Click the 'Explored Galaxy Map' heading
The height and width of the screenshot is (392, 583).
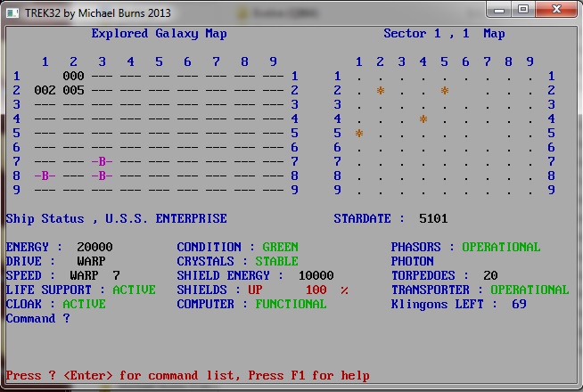[160, 34]
